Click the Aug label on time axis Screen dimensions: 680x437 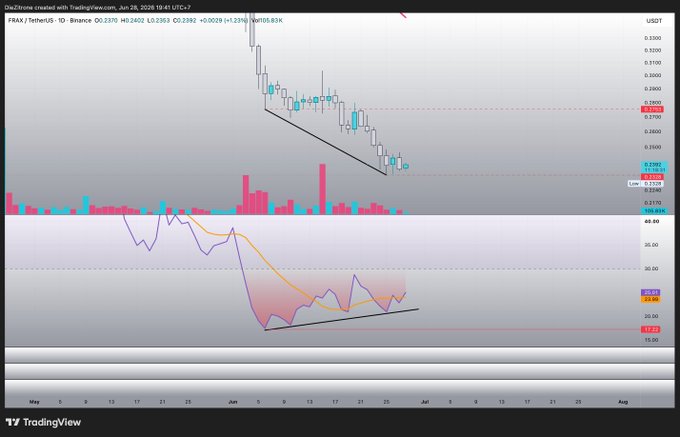(x=622, y=402)
